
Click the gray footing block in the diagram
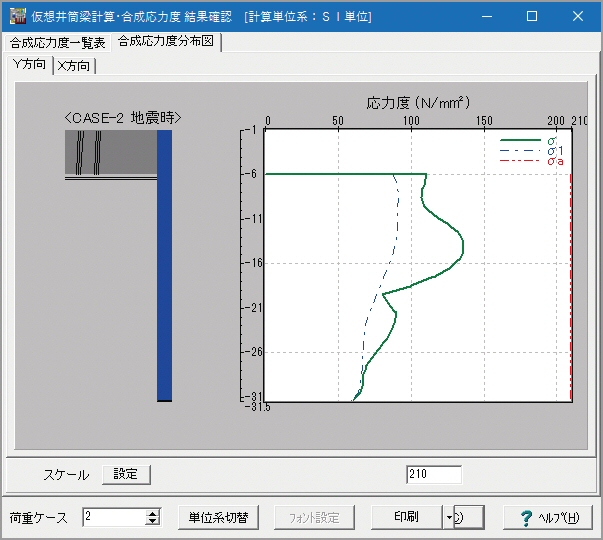pyautogui.click(x=111, y=152)
